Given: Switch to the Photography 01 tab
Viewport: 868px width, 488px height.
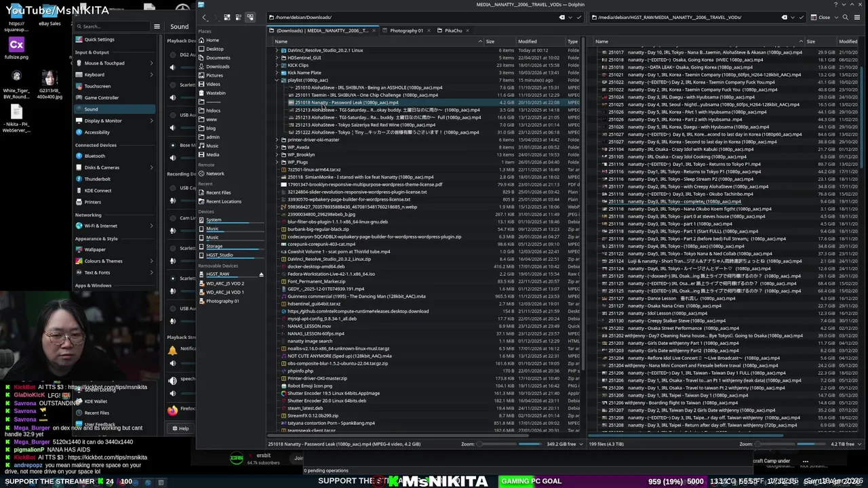Looking at the screenshot, I should point(406,30).
